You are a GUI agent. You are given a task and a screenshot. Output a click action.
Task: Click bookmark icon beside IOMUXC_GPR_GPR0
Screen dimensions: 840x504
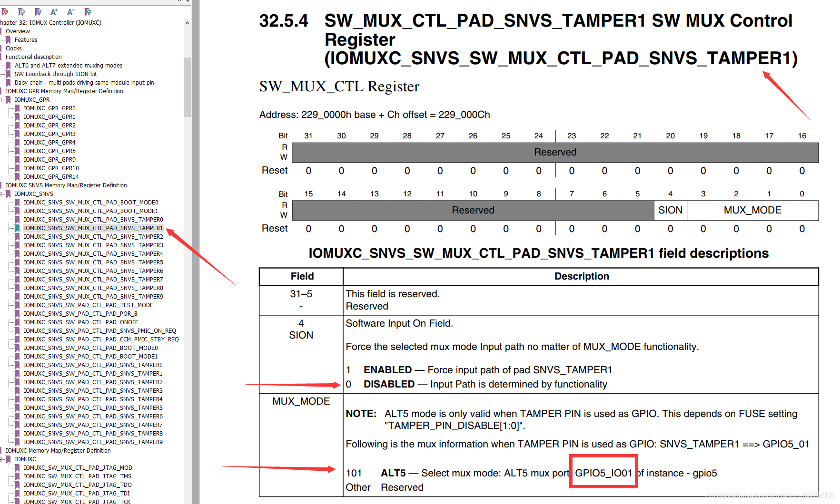pyautogui.click(x=18, y=108)
